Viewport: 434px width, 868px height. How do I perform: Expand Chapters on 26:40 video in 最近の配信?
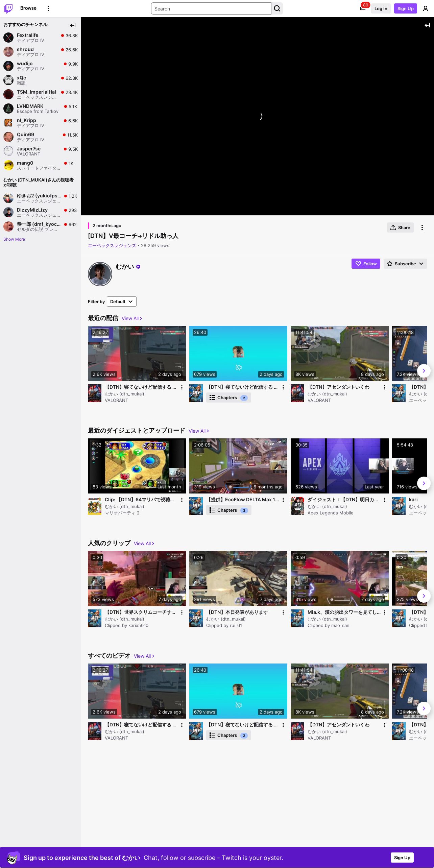point(228,397)
